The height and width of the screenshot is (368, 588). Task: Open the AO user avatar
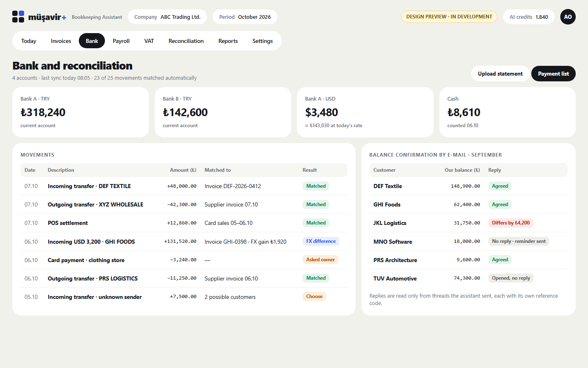coord(568,17)
